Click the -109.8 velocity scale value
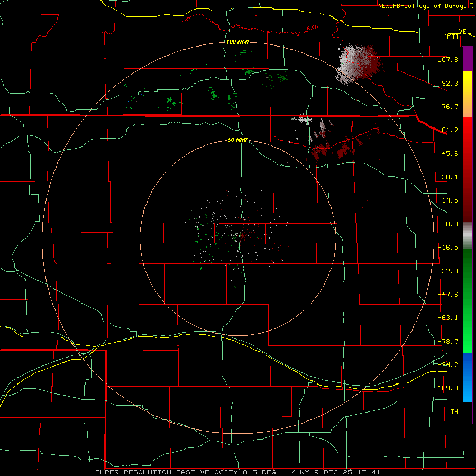The width and height of the screenshot is (476, 476). (446, 388)
